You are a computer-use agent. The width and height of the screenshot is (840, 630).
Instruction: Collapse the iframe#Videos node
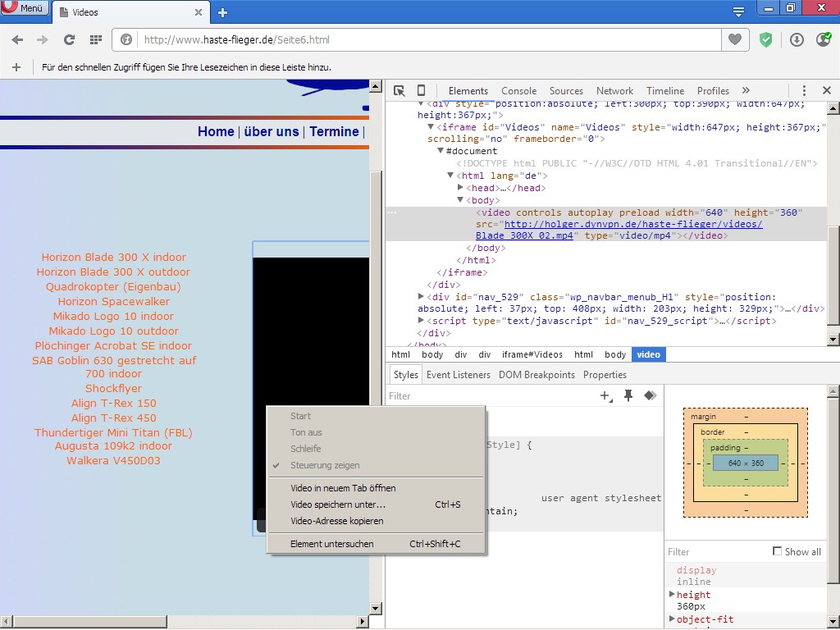(430, 127)
